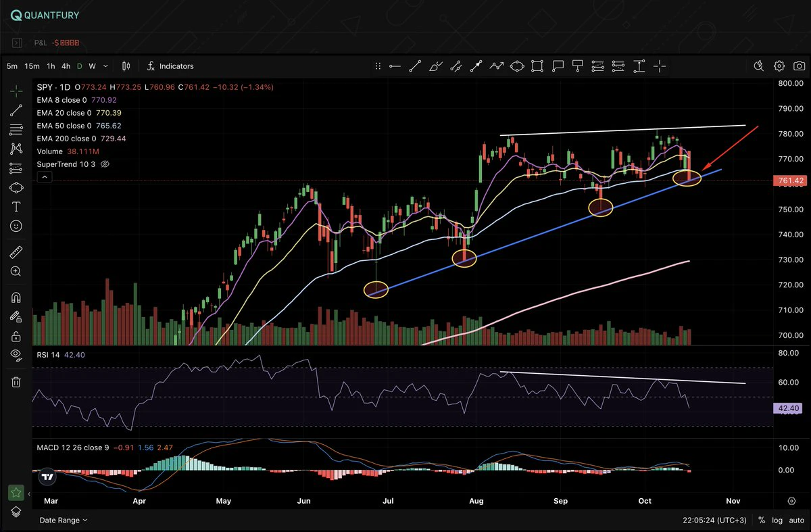The image size is (811, 532).
Task: Switch to the 1h timeframe
Action: click(x=51, y=66)
